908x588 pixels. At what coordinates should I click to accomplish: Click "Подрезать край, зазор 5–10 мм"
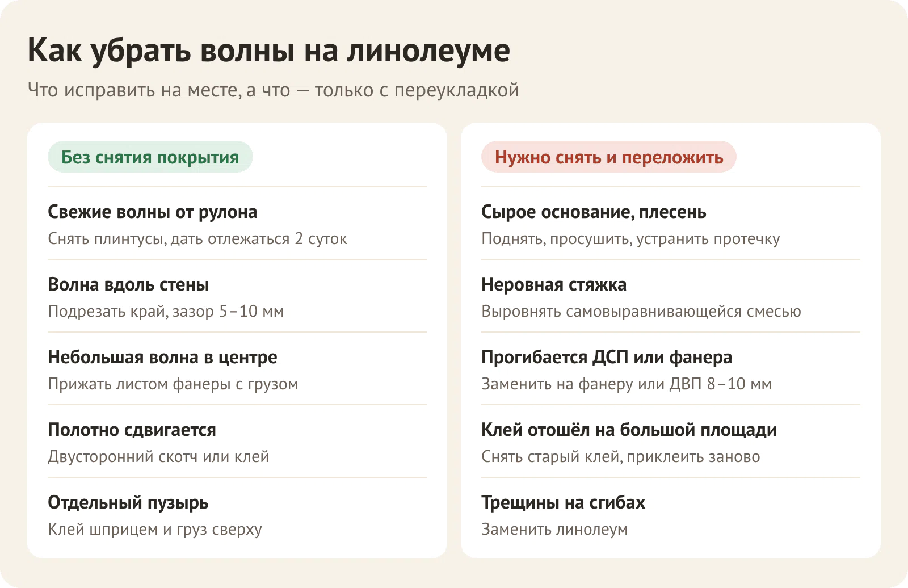coord(166,312)
